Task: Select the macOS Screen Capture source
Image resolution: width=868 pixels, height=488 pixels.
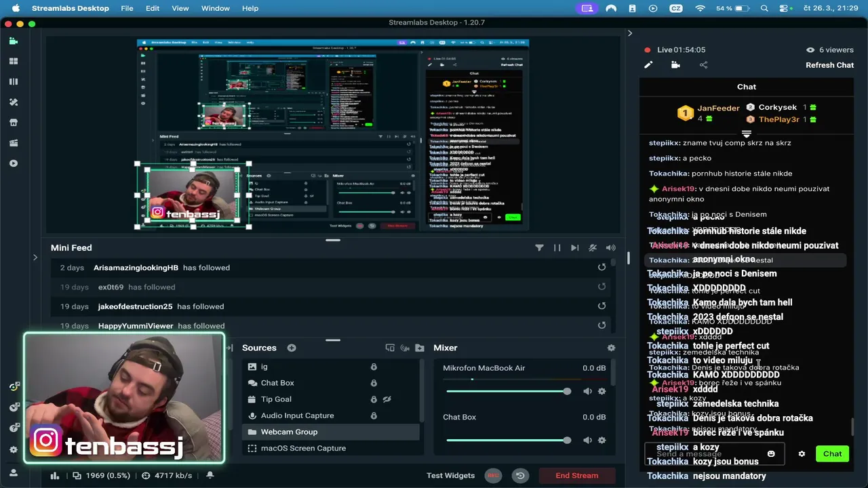Action: tap(332, 448)
